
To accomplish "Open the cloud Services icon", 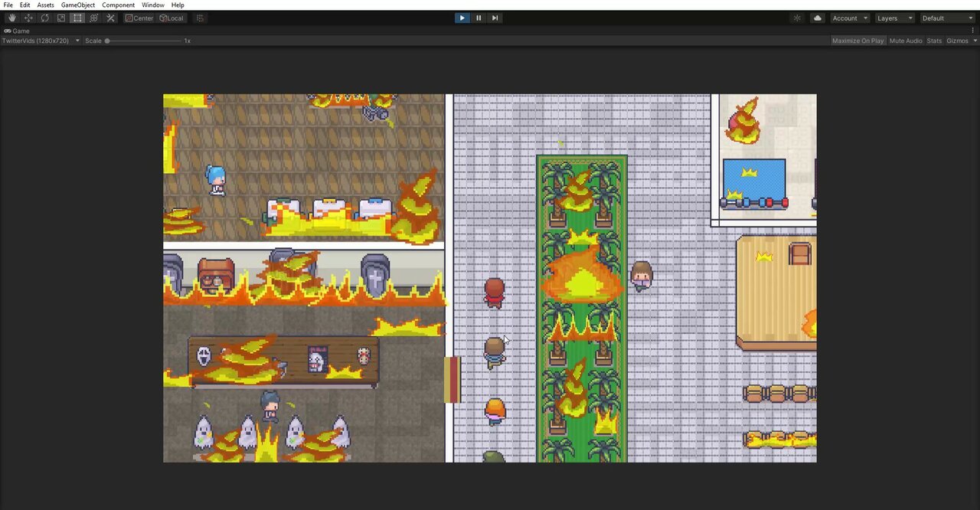I will [x=817, y=18].
